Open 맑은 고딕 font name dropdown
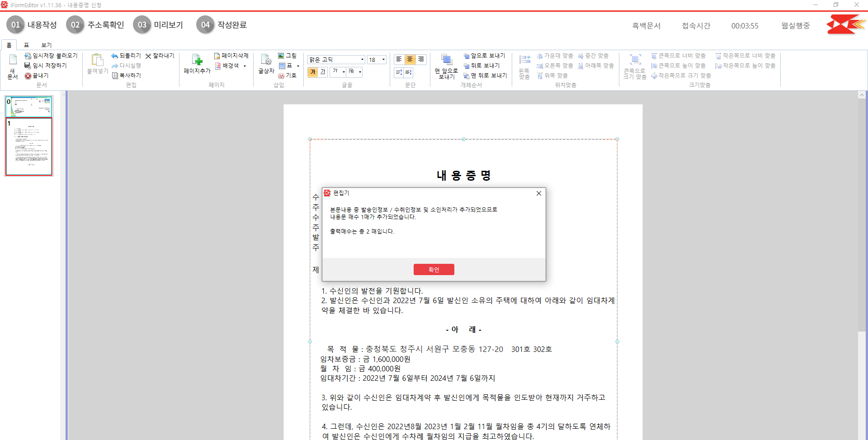 [x=362, y=60]
